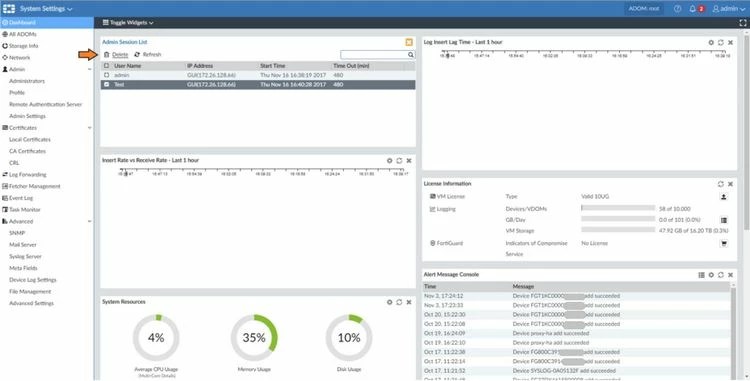The image size is (750, 381).
Task: Refresh the Alert Message Console widget
Action: coord(721,275)
